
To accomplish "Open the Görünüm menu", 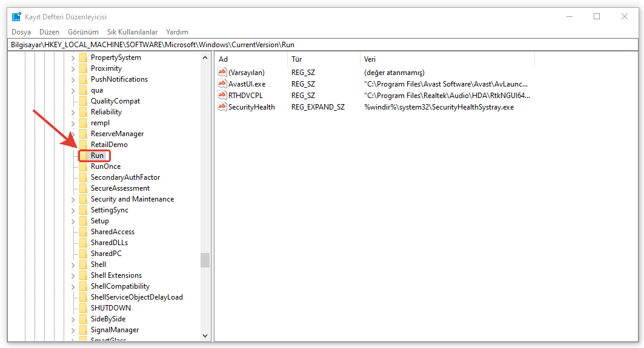I will 83,32.
